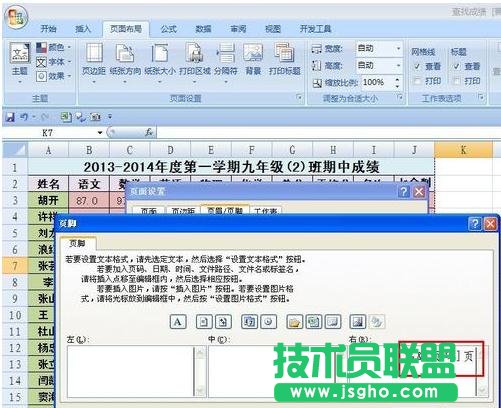Open the 纸张方向 orientation menu
The image size is (501, 408).
[125, 62]
